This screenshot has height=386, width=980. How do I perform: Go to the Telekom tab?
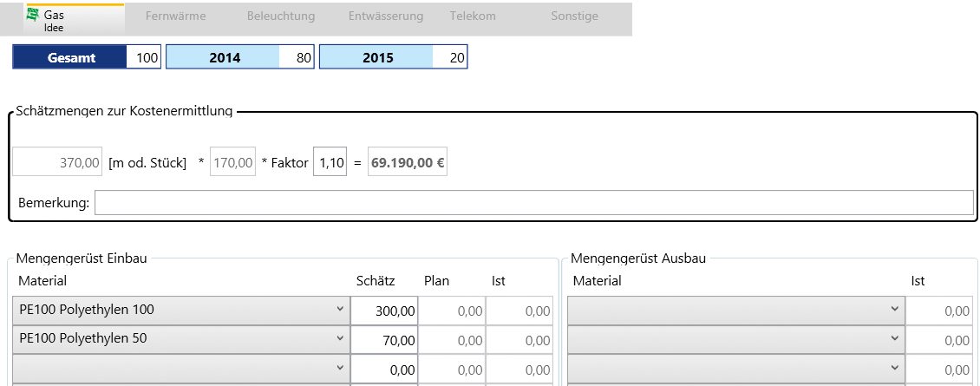tap(473, 16)
